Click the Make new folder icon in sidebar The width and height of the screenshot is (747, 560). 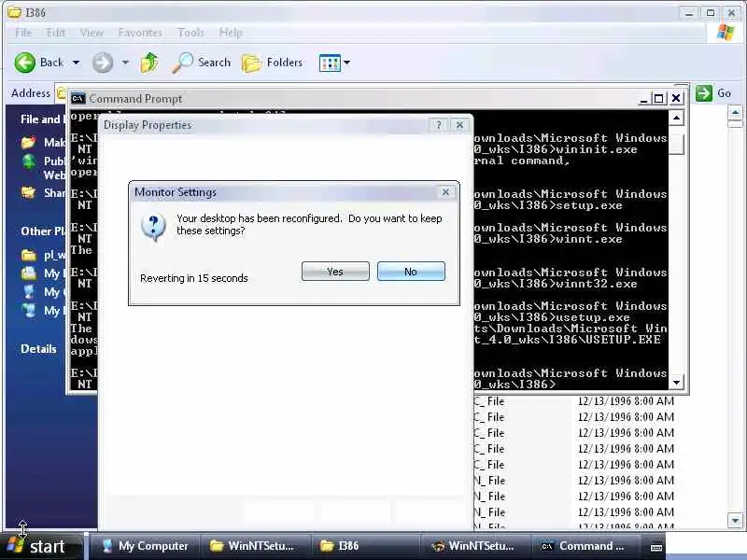tap(29, 142)
